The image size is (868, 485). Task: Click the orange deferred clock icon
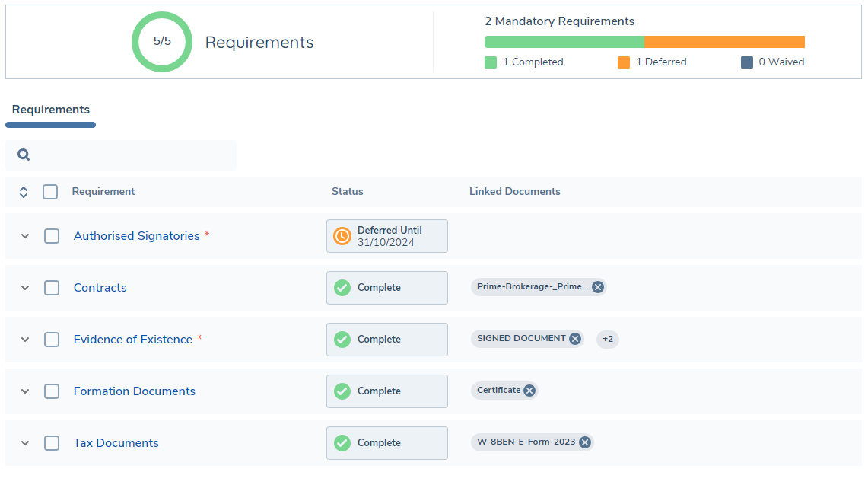[x=342, y=236]
